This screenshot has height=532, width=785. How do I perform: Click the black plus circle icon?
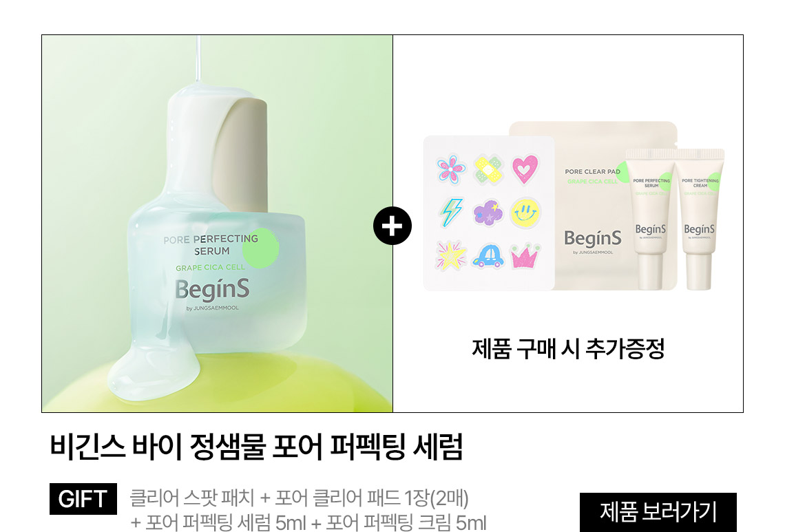pyautogui.click(x=392, y=226)
